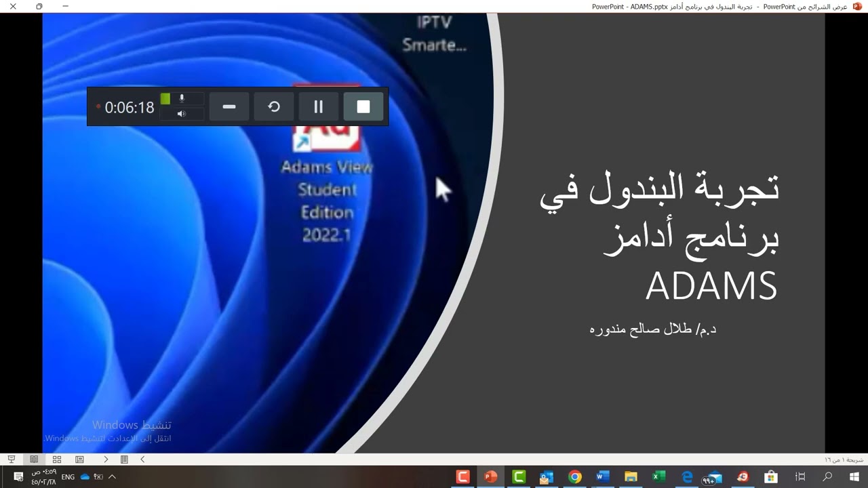Screen dimensions: 868x488
Task: Open the slide menu icon between arrows
Action: click(124, 460)
